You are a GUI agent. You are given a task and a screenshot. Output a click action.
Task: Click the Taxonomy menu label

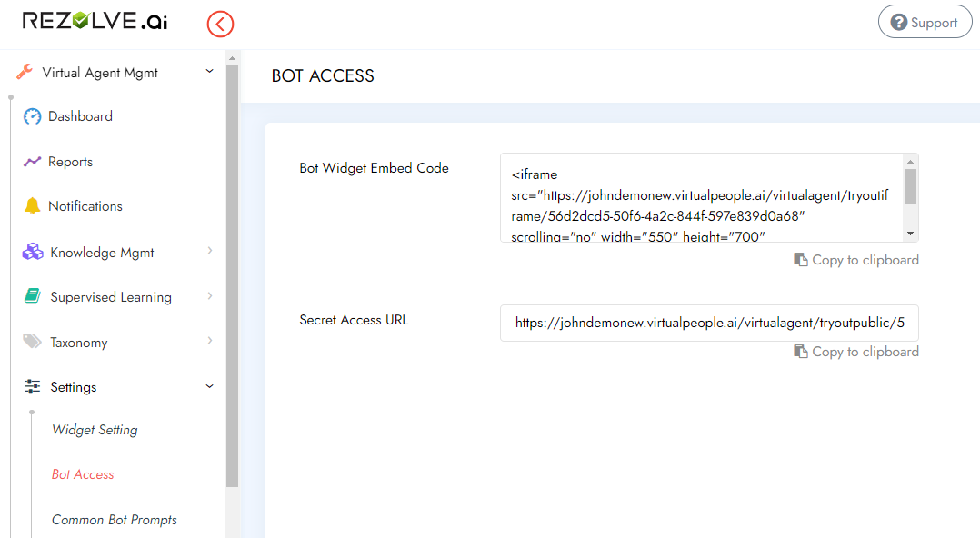[79, 343]
